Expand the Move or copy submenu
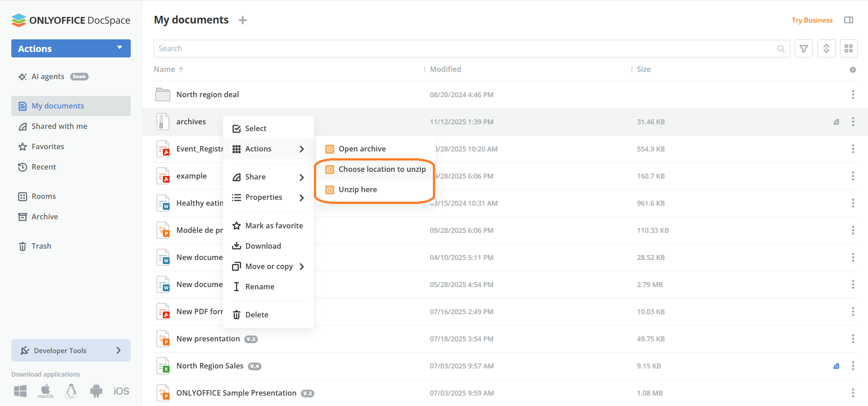This screenshot has height=406, width=868. click(268, 266)
